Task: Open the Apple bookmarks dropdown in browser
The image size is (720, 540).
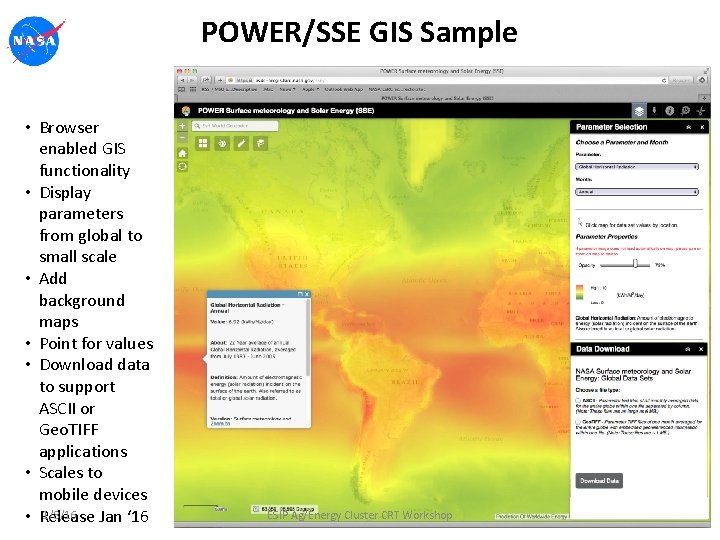Action: (310, 90)
